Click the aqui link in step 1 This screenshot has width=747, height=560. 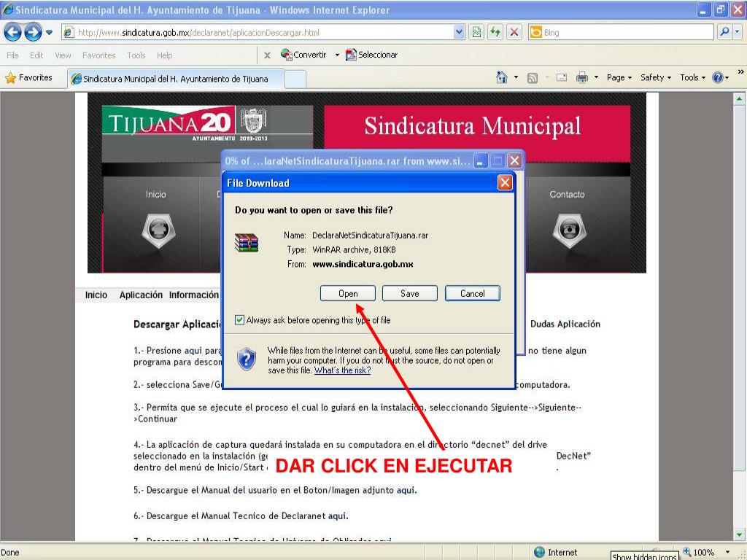point(193,351)
